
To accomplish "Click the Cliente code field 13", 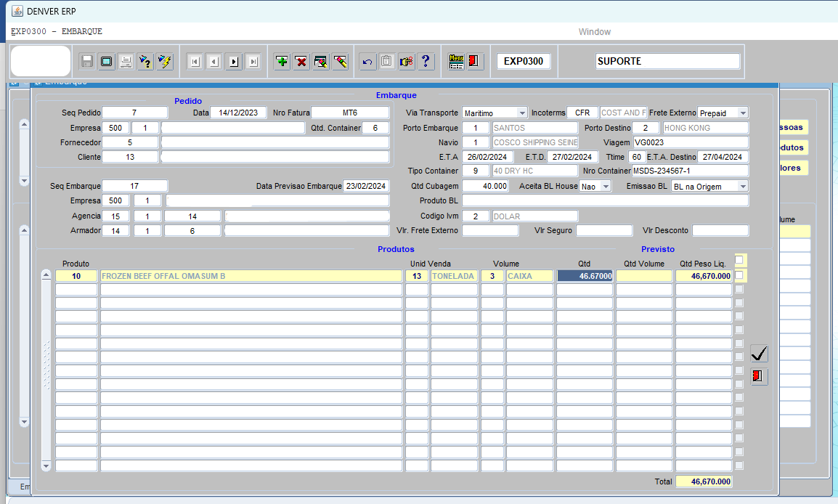I will point(130,157).
